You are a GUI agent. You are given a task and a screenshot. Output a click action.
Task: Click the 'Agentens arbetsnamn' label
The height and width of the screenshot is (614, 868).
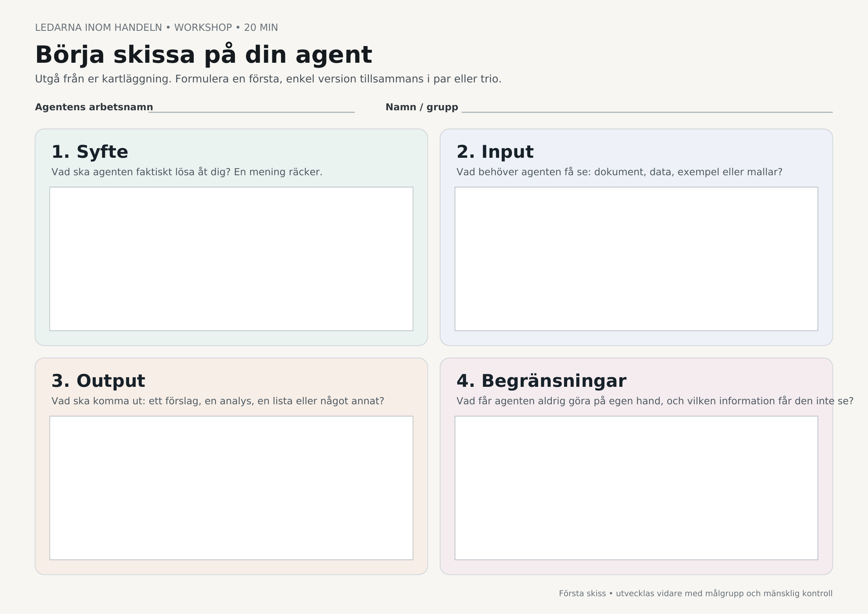point(94,107)
